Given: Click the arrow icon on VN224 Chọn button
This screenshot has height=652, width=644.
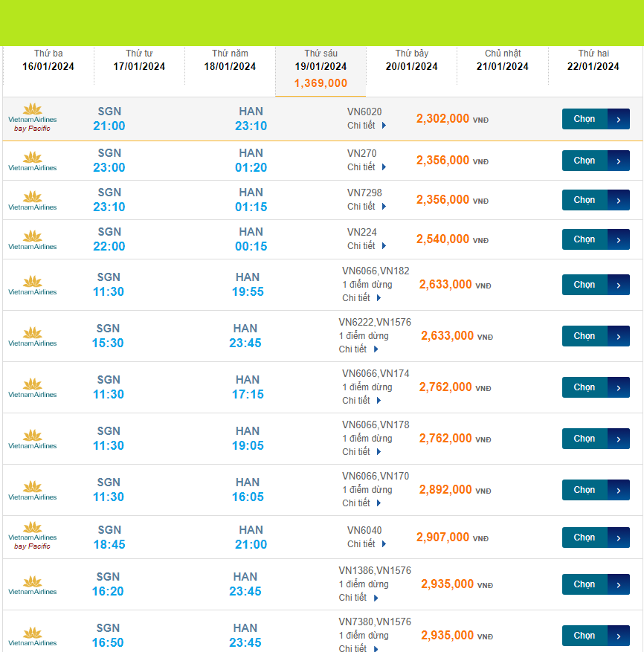Looking at the screenshot, I should [619, 239].
